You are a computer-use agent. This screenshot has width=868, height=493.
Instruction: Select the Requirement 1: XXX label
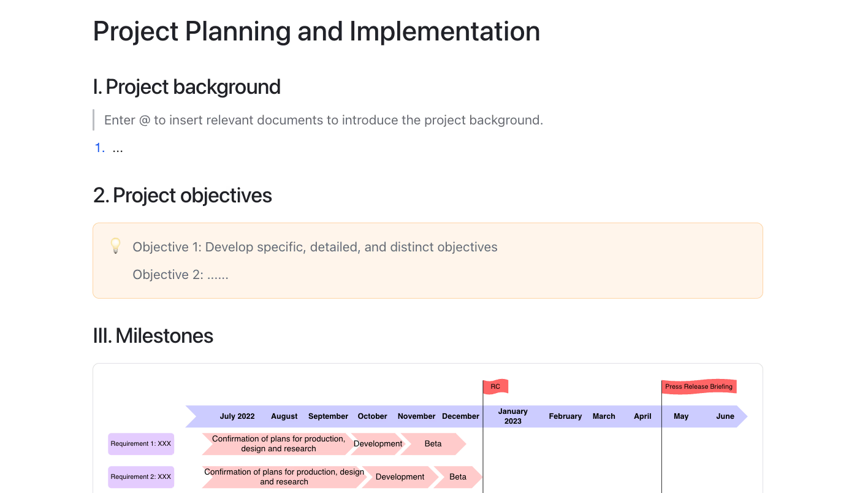[x=141, y=444]
